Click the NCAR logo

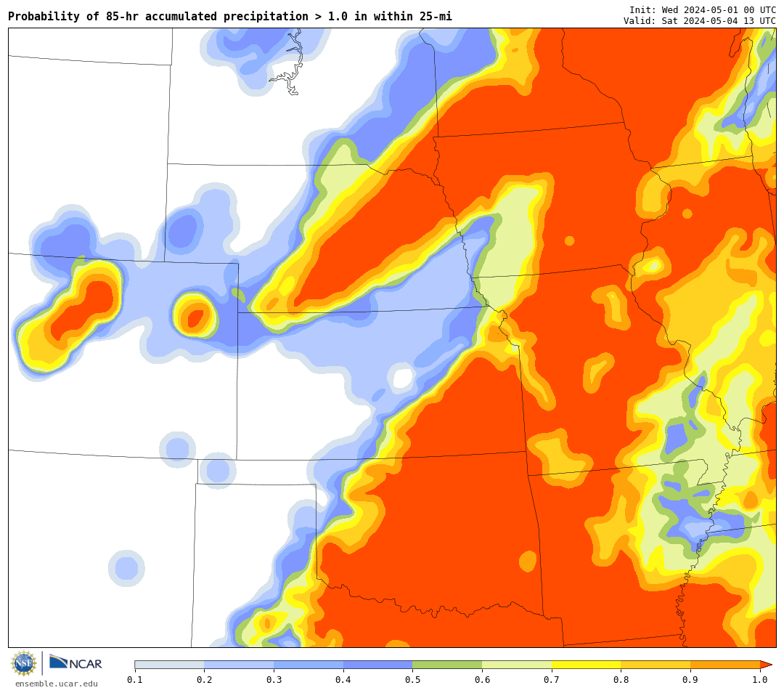[75, 663]
